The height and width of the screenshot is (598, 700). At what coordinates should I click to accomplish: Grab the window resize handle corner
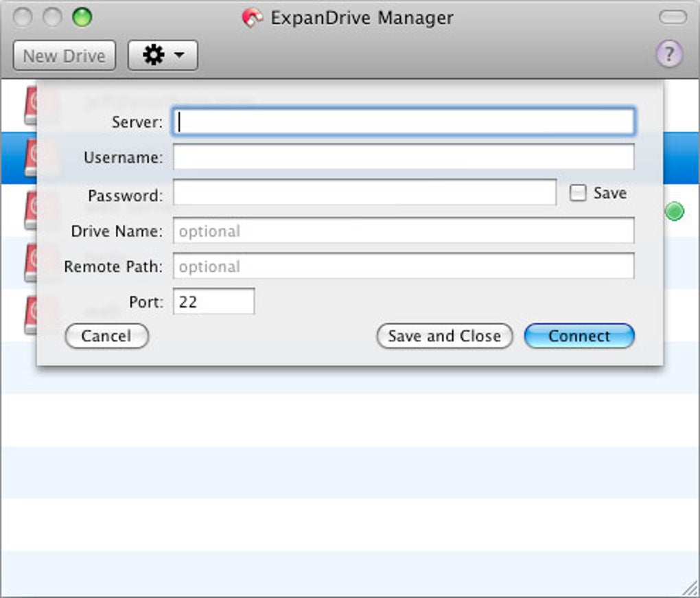click(690, 588)
